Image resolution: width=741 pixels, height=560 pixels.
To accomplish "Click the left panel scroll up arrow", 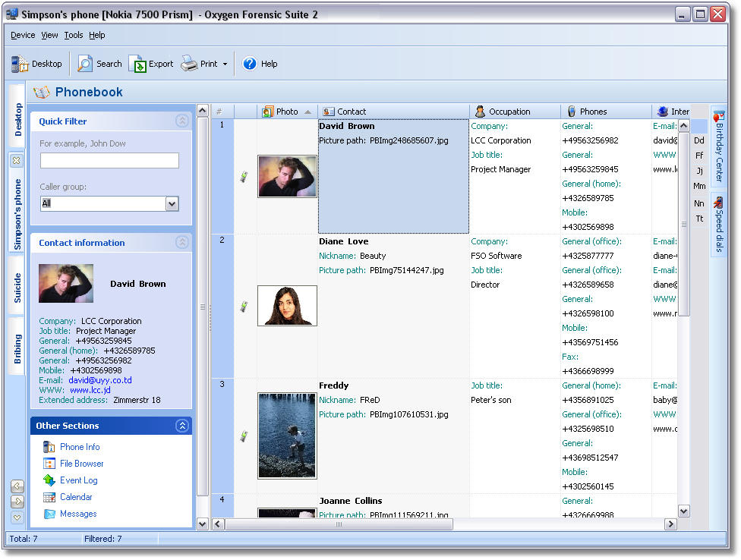I will click(202, 111).
